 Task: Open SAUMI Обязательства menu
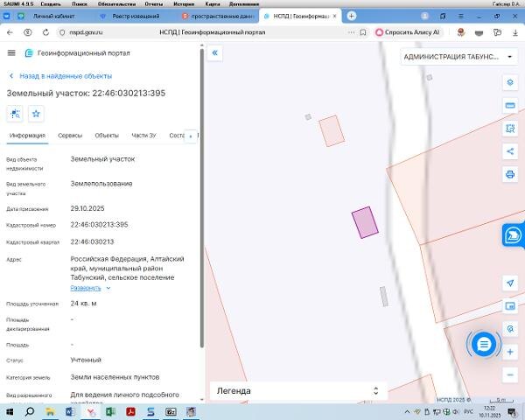tap(117, 4)
